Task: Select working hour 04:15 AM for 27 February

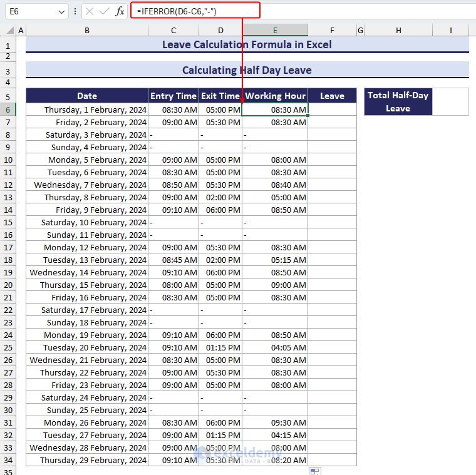Action: tap(275, 436)
